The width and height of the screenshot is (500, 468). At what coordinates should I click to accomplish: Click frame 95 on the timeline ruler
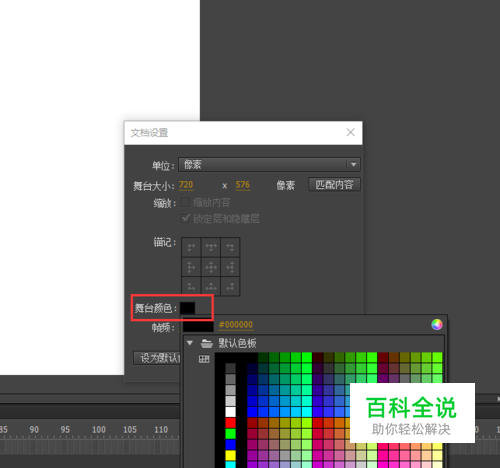pyautogui.click(x=65, y=429)
